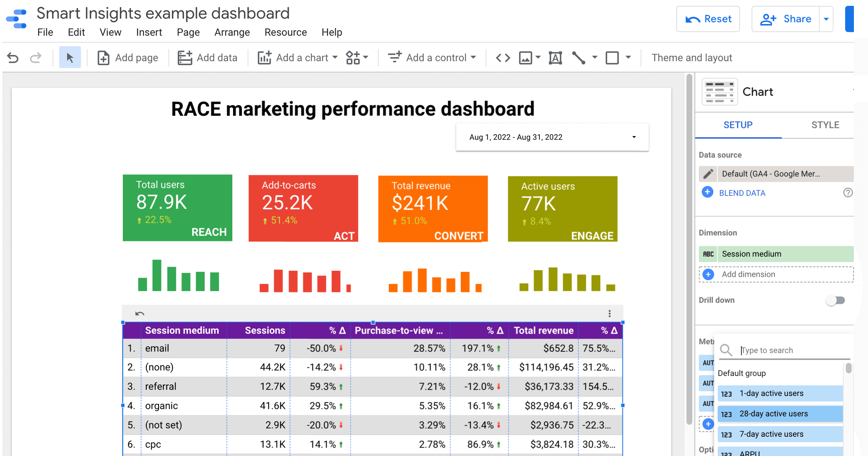Click the undo arrow in toolbar
Screen dimensions: 868x456
click(x=13, y=58)
